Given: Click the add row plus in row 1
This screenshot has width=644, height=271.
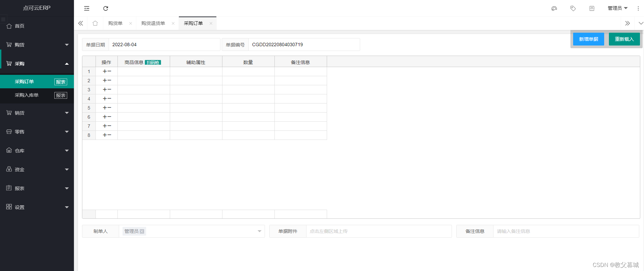Looking at the screenshot, I should click(x=105, y=71).
